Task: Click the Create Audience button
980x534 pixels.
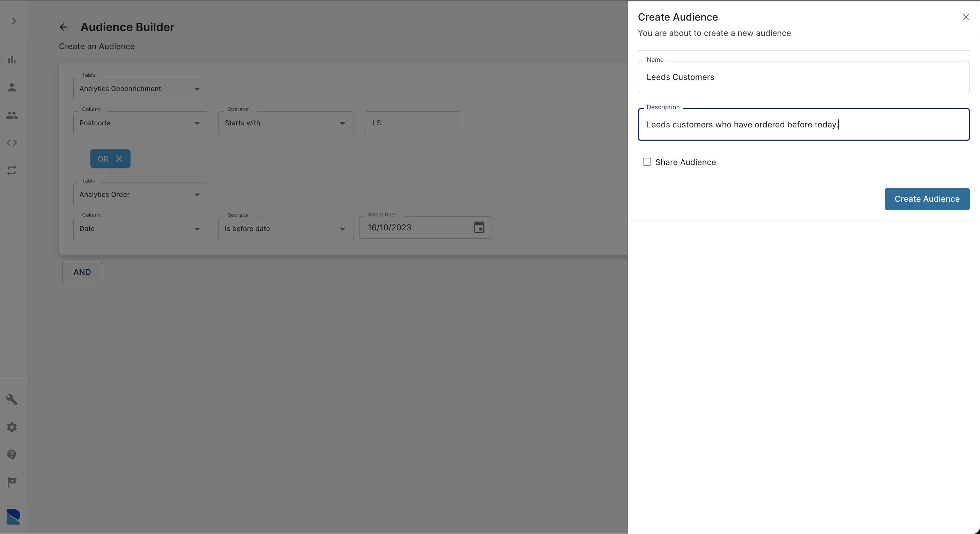Action: coord(927,199)
